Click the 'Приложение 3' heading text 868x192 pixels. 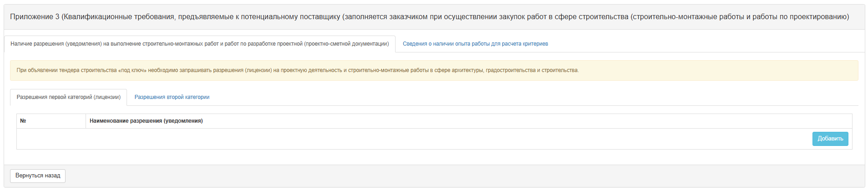[35, 17]
